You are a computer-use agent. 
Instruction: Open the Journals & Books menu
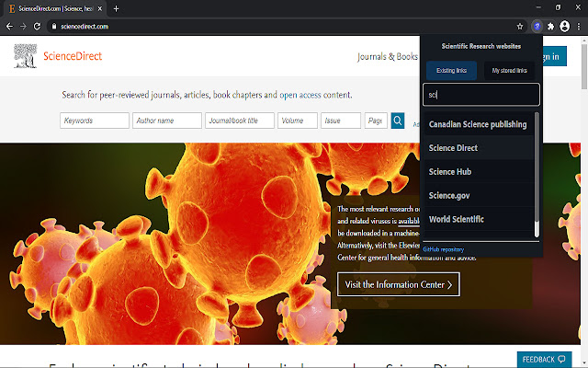pos(388,57)
